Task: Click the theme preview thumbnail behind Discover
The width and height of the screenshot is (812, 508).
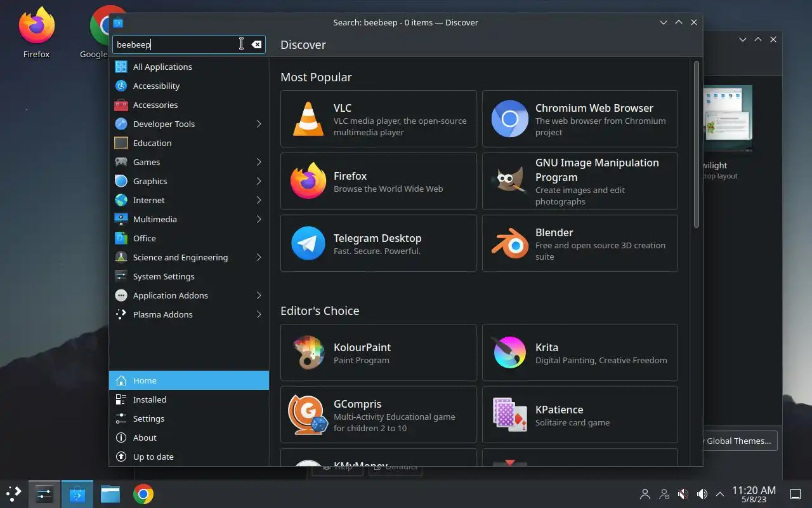Action: (x=727, y=118)
